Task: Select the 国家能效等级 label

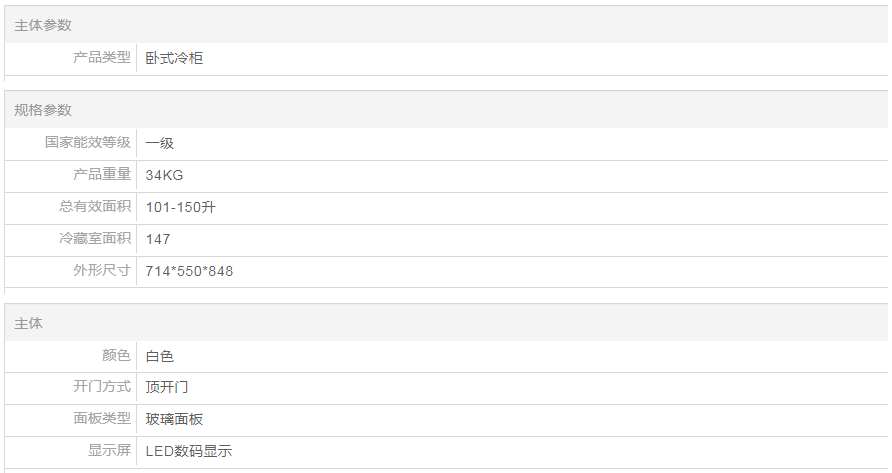Action: click(88, 143)
